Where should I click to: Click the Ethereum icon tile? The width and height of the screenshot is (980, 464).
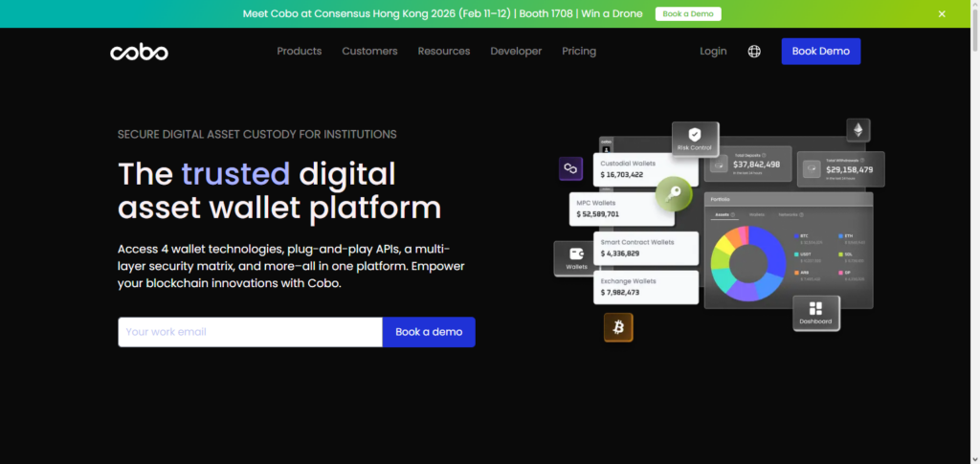tap(857, 130)
